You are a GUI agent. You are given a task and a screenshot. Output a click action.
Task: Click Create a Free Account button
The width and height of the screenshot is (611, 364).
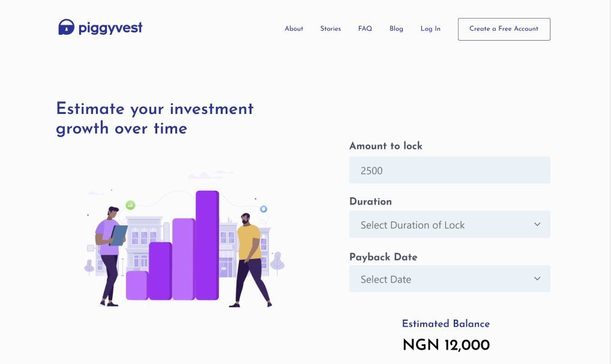tap(504, 29)
